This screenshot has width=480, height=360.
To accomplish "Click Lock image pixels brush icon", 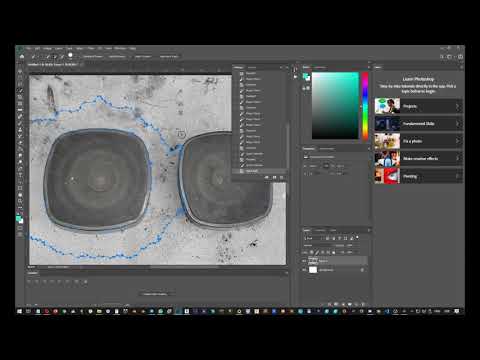I will point(317,252).
